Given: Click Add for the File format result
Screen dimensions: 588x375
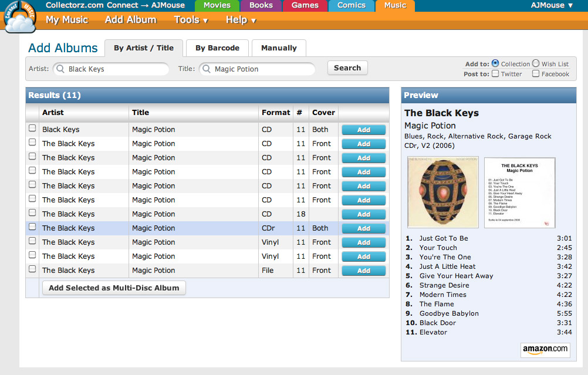Looking at the screenshot, I should coord(364,271).
